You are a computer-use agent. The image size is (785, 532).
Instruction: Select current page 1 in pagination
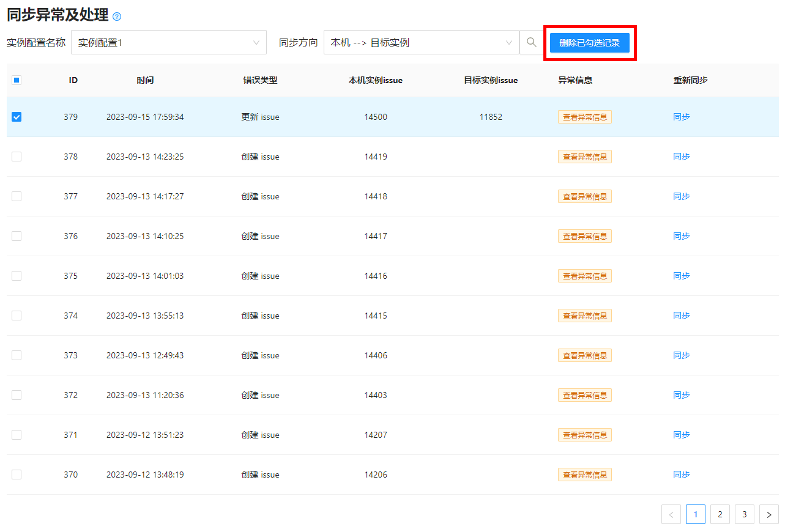[695, 514]
